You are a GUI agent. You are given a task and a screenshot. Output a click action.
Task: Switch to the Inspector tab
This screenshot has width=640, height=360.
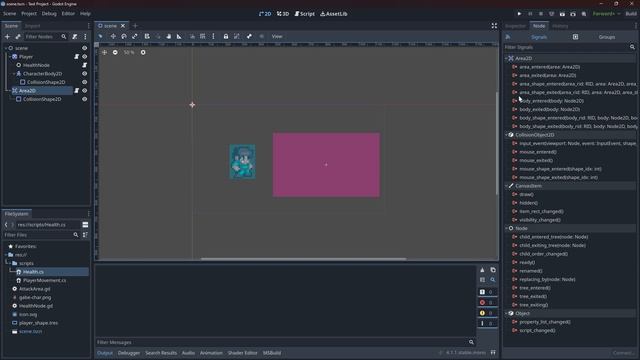515,26
